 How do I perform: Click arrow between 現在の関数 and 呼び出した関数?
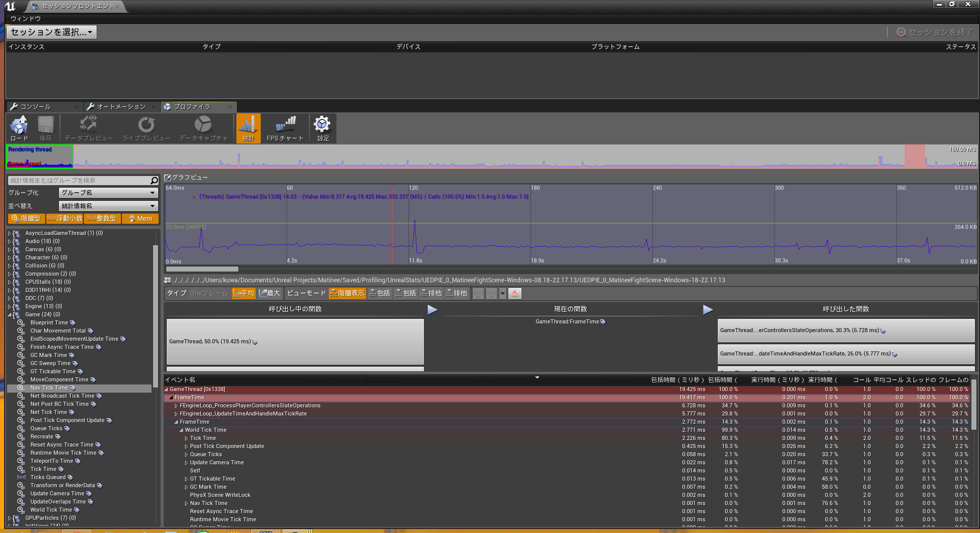[708, 309]
